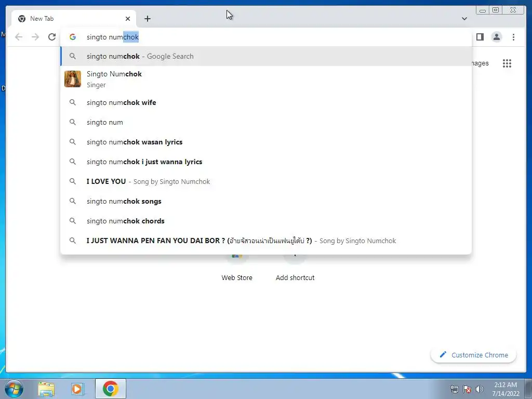532x399 pixels.
Task: Open the Windows Start menu orb
Action: point(14,389)
